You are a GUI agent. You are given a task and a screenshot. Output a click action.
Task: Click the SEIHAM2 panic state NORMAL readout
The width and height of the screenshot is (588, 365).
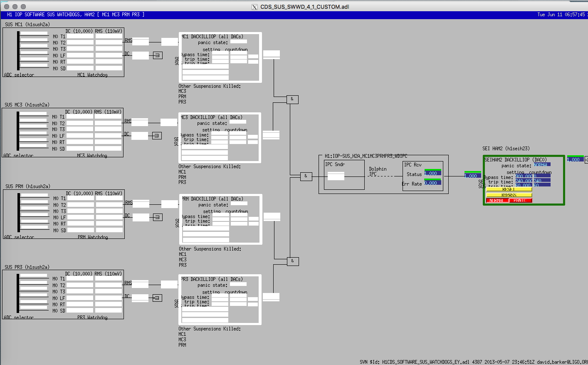pos(542,164)
